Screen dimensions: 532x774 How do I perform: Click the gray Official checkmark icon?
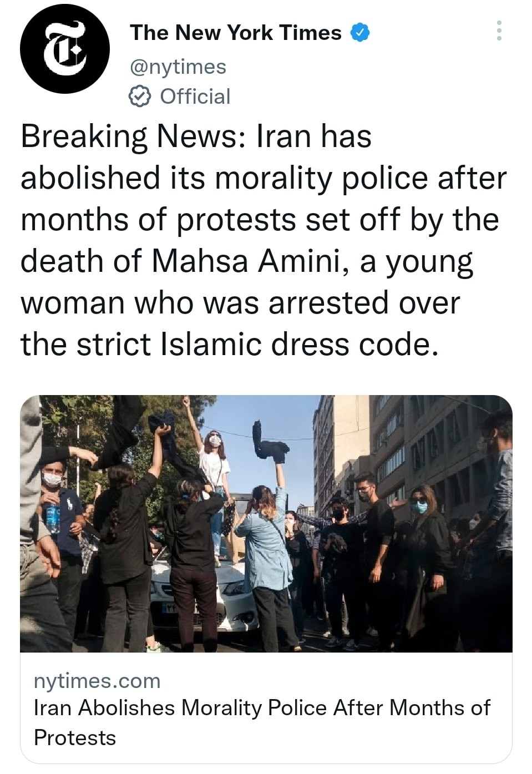[140, 97]
